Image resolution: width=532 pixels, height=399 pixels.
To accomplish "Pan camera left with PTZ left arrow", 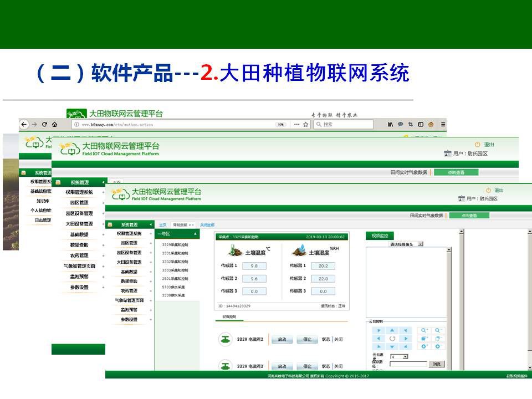I will coord(378,339).
